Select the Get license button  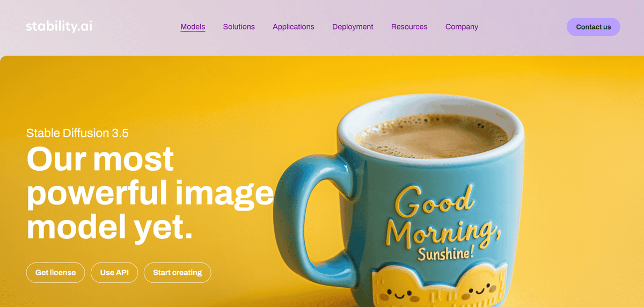click(56, 273)
